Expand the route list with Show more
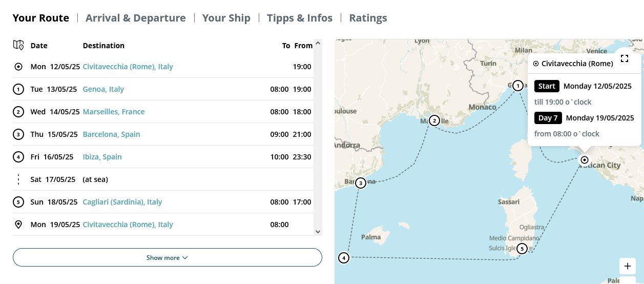The image size is (644, 284). tap(168, 257)
